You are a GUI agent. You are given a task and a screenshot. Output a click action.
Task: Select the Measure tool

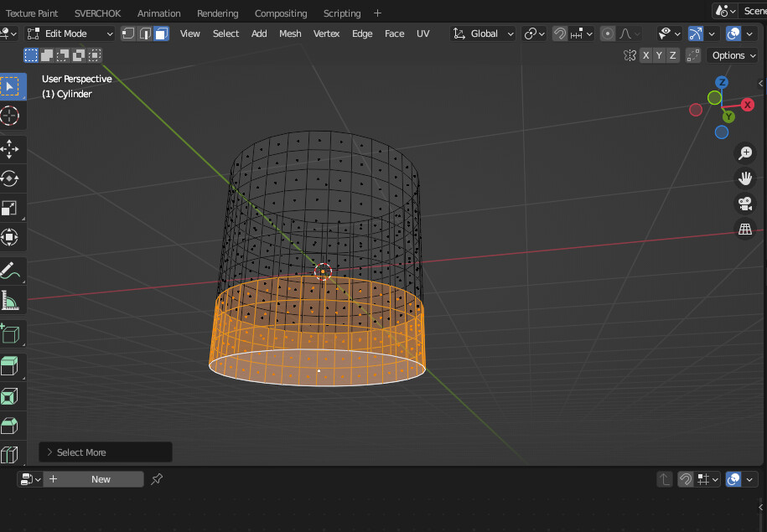pos(13,300)
